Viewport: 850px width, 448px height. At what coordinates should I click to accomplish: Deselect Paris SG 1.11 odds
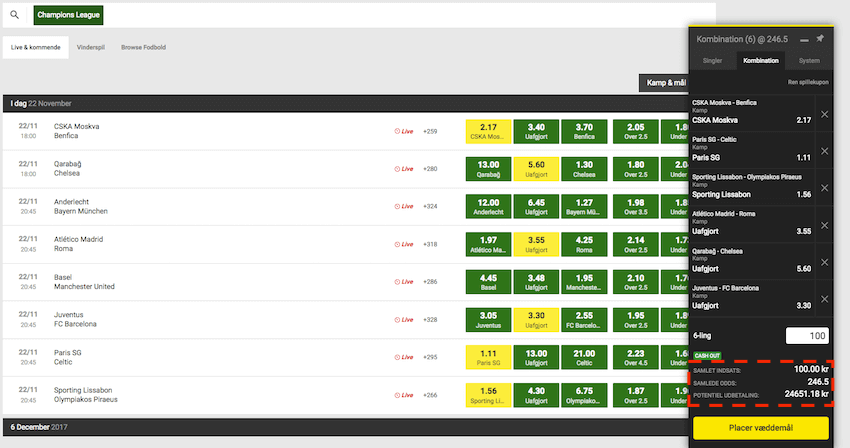[x=488, y=357]
